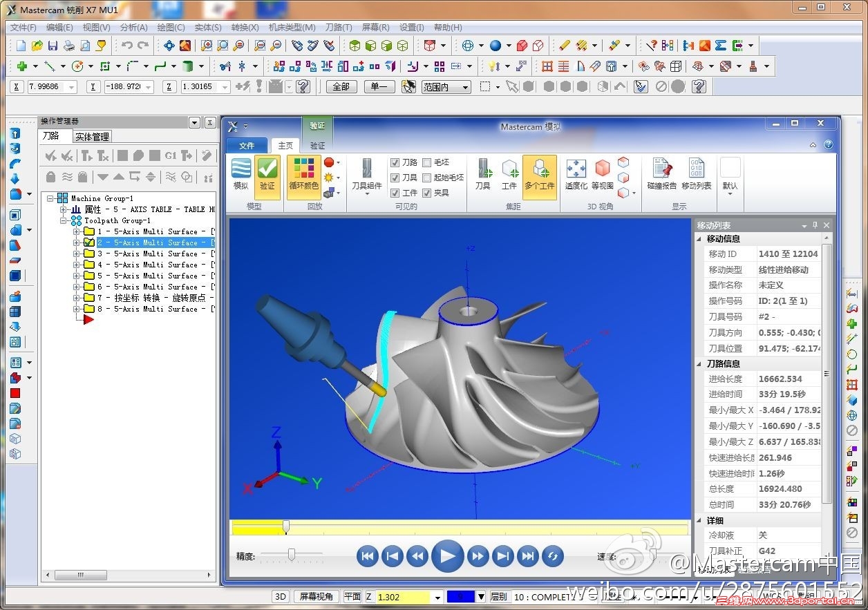Click the Save disk icon in toolbar

53,46
